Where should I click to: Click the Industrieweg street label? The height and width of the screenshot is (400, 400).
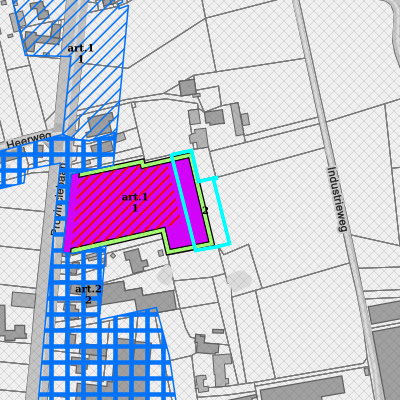(337, 199)
